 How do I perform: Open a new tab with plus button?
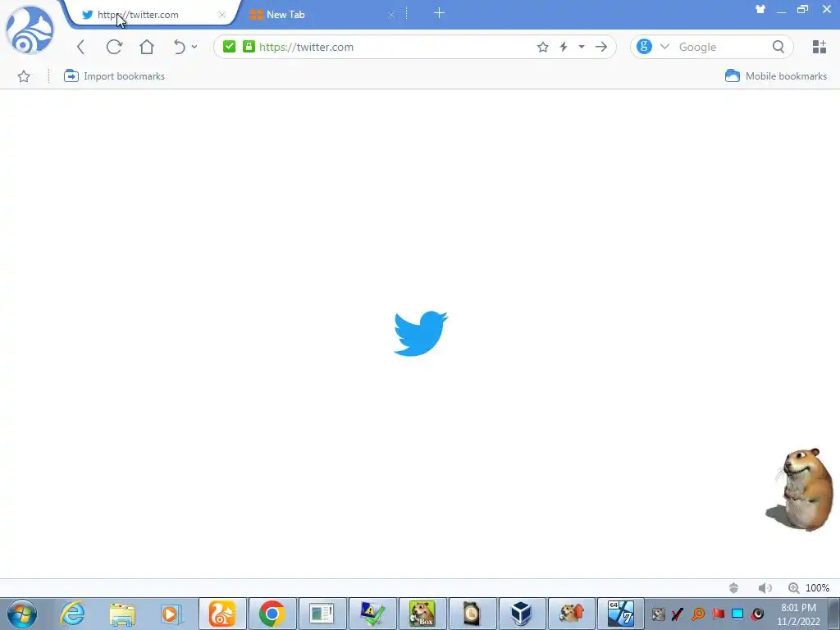point(439,13)
